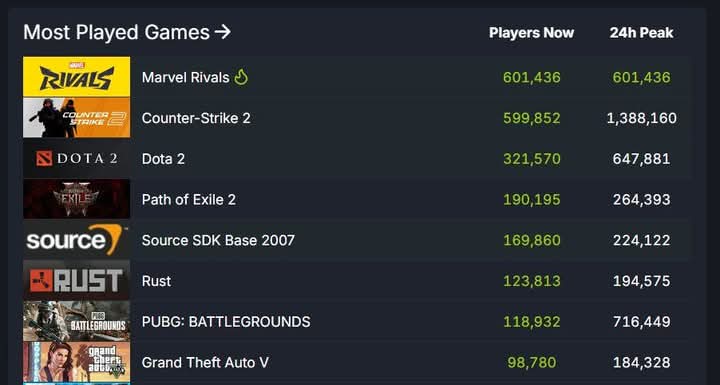720x385 pixels.
Task: Open the Most Played Games heading link
Action: tap(127, 33)
